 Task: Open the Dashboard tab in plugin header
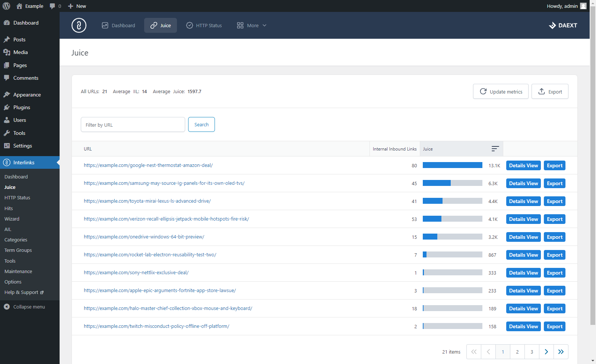coord(118,25)
